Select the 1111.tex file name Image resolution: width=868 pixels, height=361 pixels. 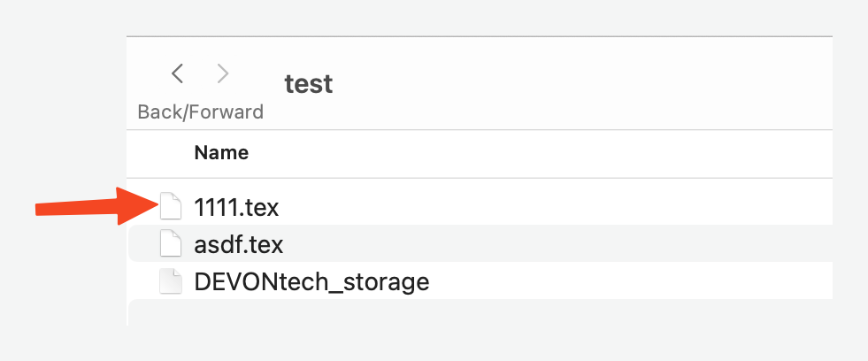pyautogui.click(x=236, y=207)
